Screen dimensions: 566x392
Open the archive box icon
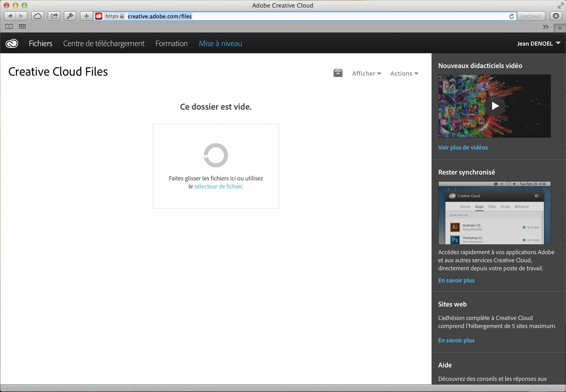pyautogui.click(x=338, y=73)
